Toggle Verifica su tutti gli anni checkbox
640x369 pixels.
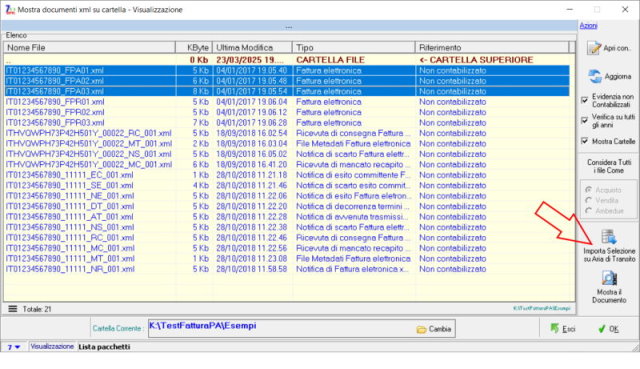[584, 120]
